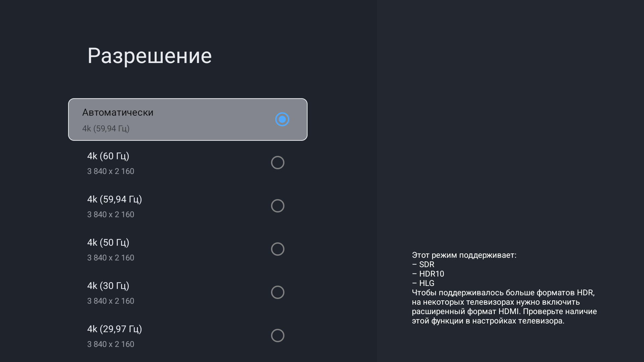644x362 pixels.
Task: Click 3 840 x 2 160 under 4k (30 Гц)
Action: click(x=111, y=301)
